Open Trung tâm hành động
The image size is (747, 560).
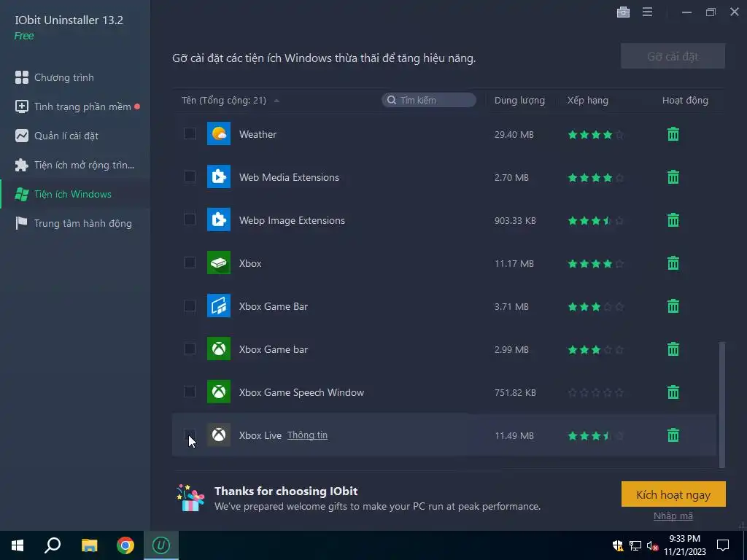[x=75, y=223]
